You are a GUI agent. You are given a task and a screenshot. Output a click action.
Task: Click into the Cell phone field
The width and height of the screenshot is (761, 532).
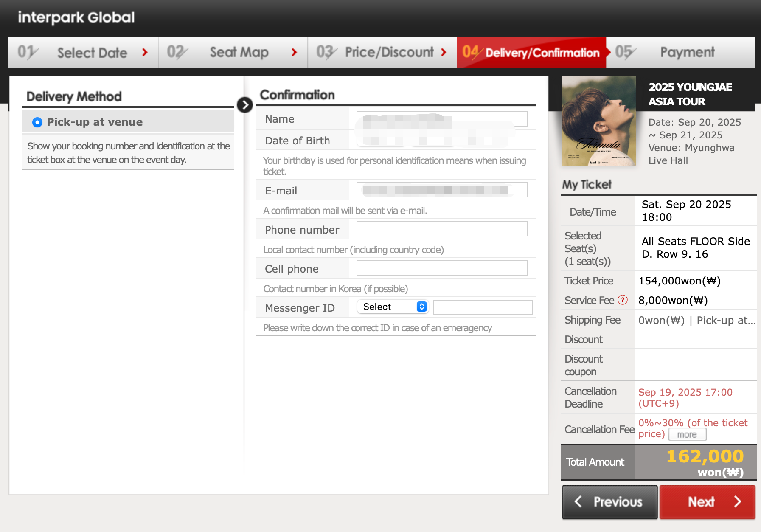pos(442,268)
